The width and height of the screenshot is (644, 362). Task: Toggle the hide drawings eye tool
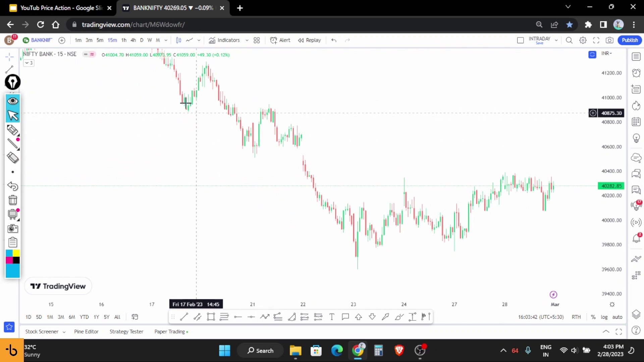[x=13, y=101]
